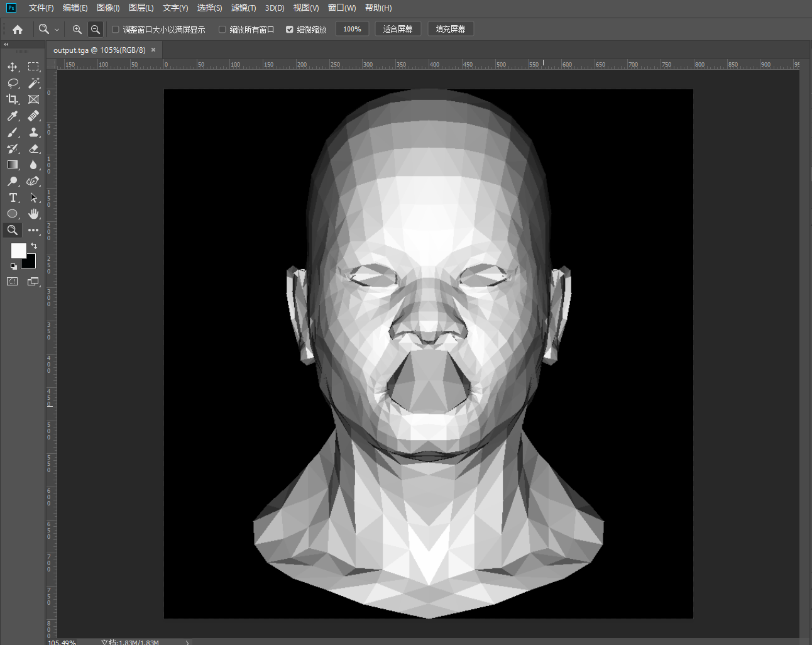The height and width of the screenshot is (645, 812).
Task: Choose Zoom Out mode in options bar
Action: pos(96,30)
